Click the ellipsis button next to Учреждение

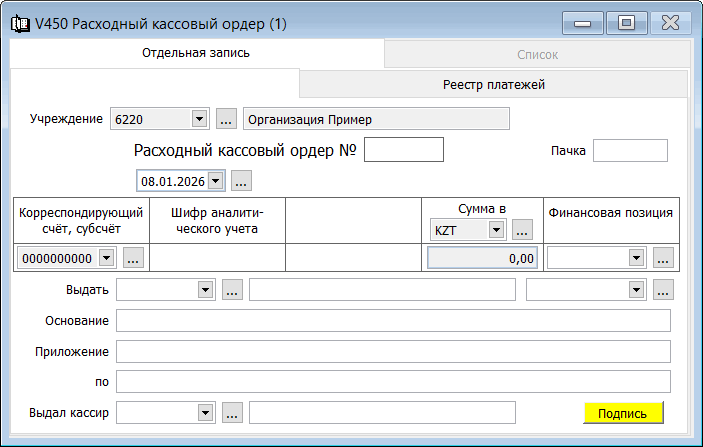tap(226, 120)
